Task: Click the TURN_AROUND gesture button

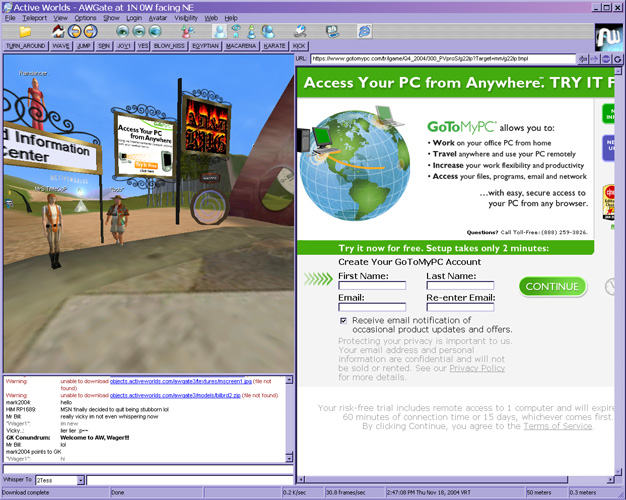Action: pyautogui.click(x=26, y=46)
